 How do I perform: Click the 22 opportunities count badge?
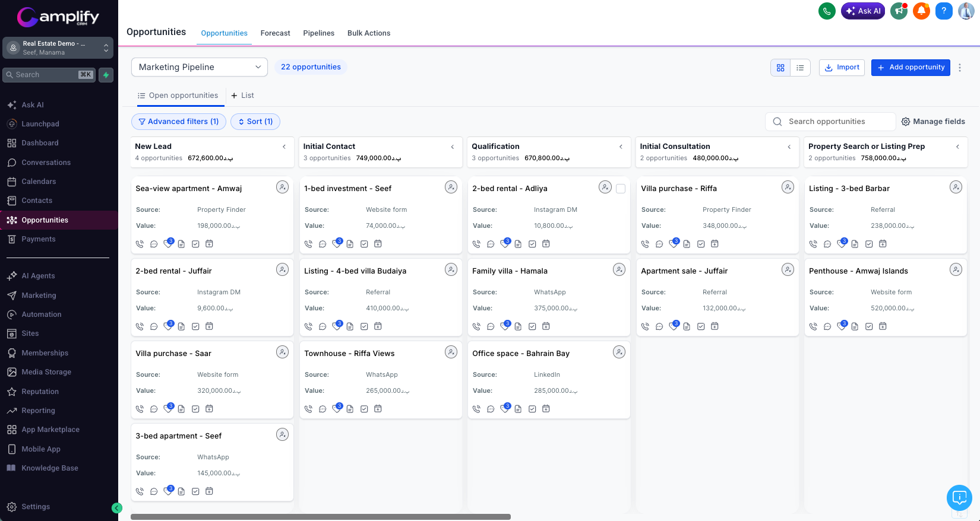(x=311, y=67)
